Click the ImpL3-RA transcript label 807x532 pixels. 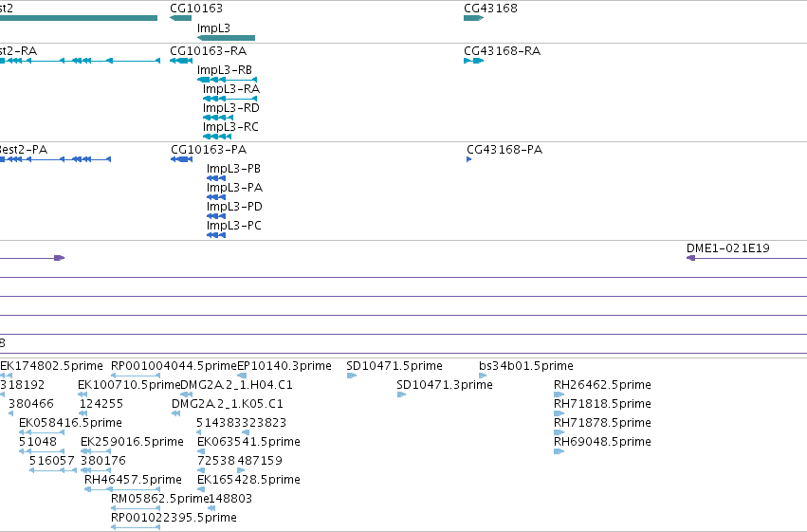[231, 89]
